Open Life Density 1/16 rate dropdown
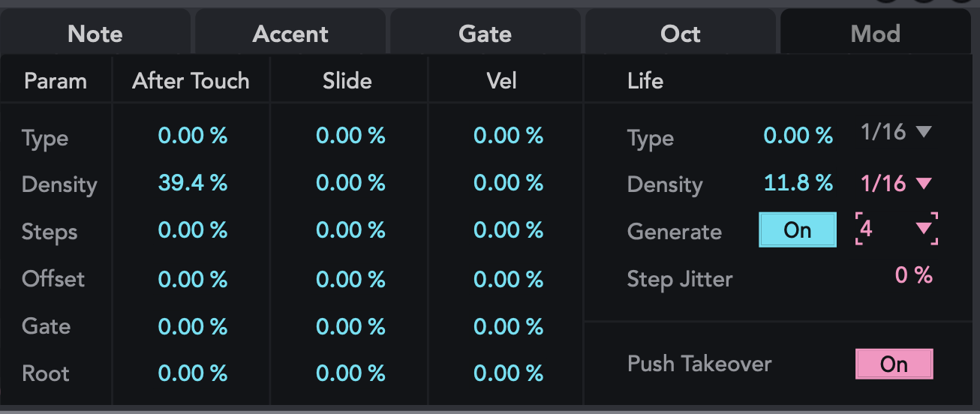Screen dimensions: 980x414 (x=896, y=184)
